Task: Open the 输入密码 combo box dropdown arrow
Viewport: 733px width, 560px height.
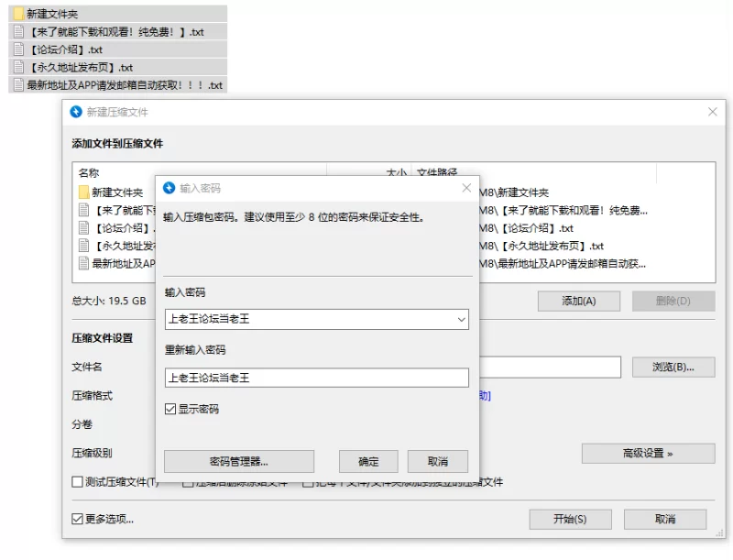Action: coord(461,319)
